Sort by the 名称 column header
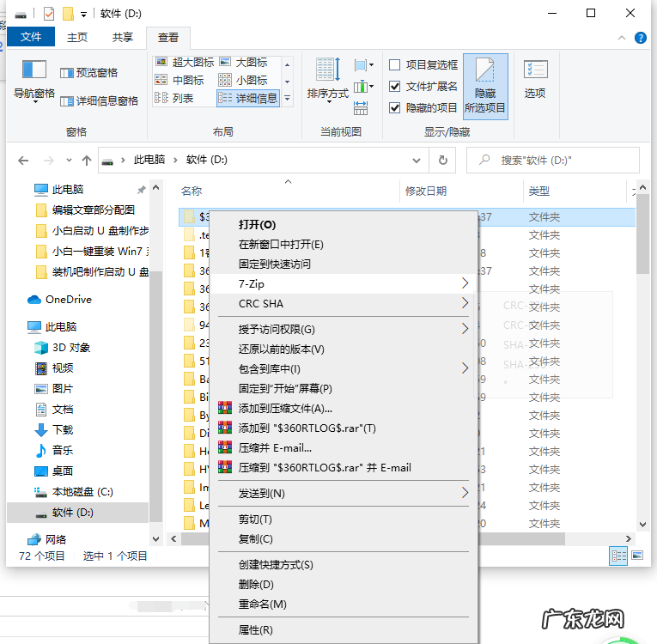Viewport: 657px width, 644px height. (289, 191)
